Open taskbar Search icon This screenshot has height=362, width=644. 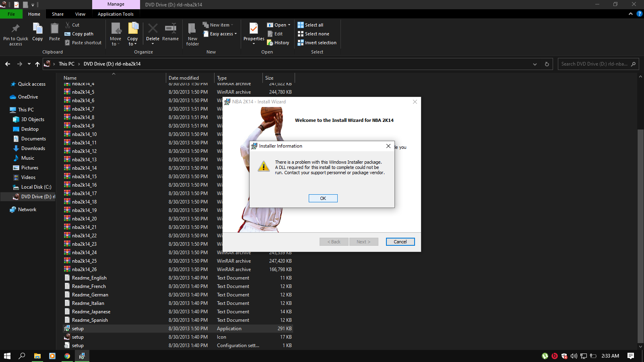point(22,356)
